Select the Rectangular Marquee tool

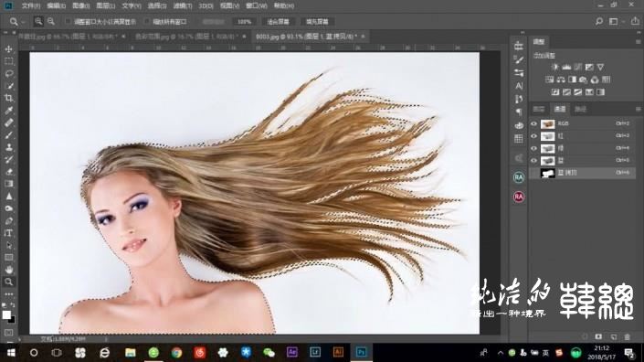click(8, 61)
